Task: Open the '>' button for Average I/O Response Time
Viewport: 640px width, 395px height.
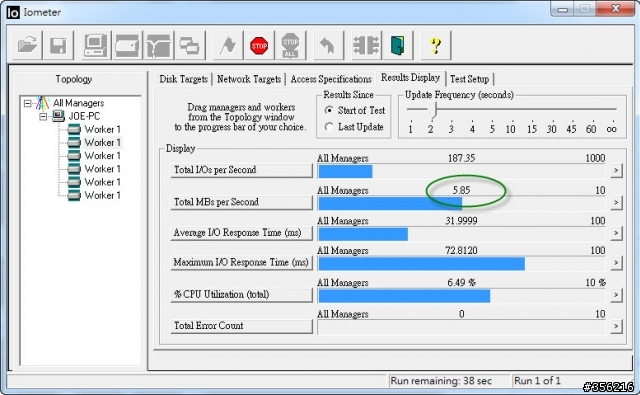Action: 616,233
